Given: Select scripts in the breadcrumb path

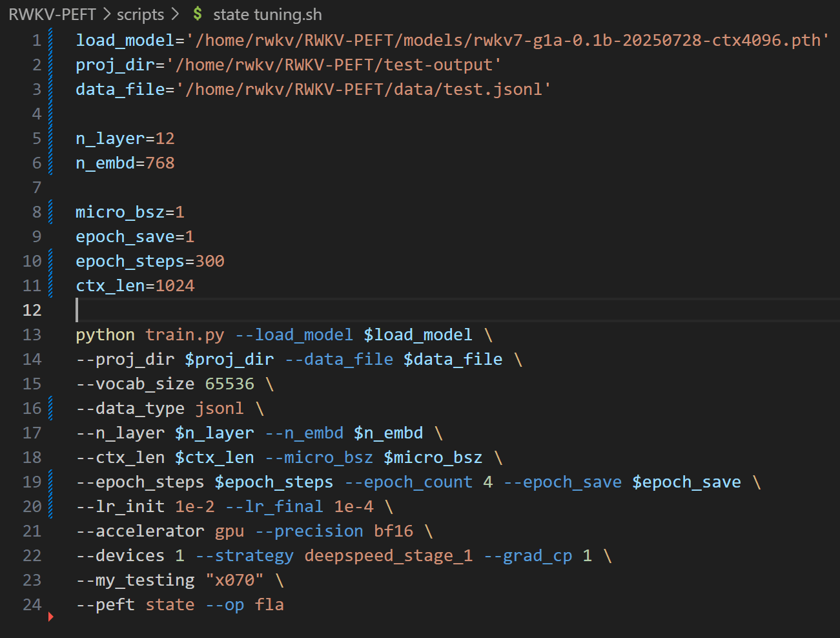Looking at the screenshot, I should tap(140, 14).
